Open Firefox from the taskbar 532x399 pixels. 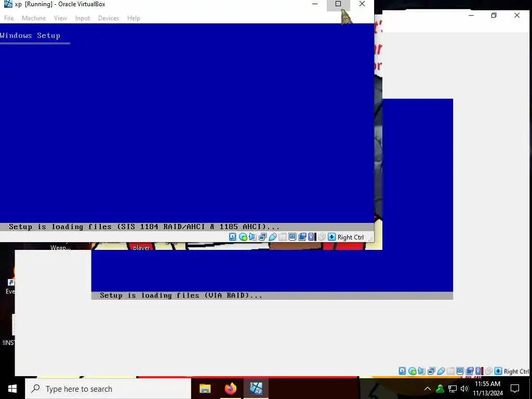tap(231, 389)
